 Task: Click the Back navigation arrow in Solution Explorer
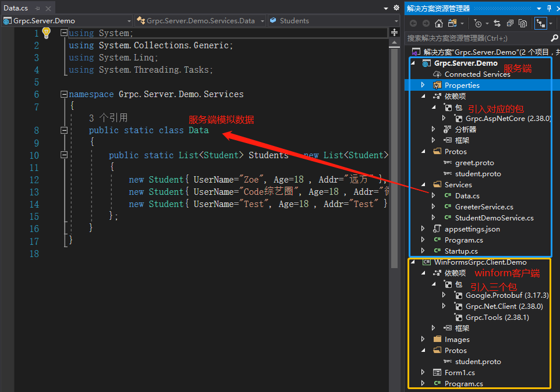pyautogui.click(x=413, y=23)
